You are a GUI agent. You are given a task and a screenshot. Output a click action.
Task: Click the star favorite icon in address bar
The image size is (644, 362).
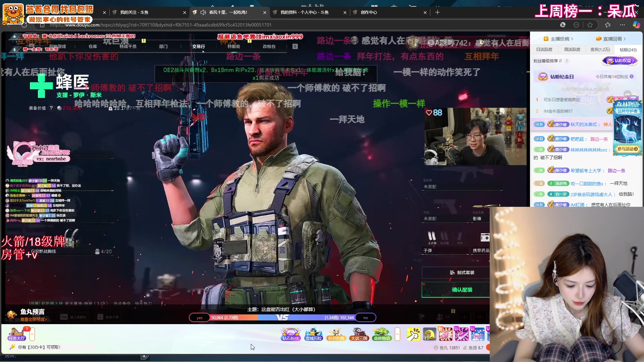[x=590, y=25]
